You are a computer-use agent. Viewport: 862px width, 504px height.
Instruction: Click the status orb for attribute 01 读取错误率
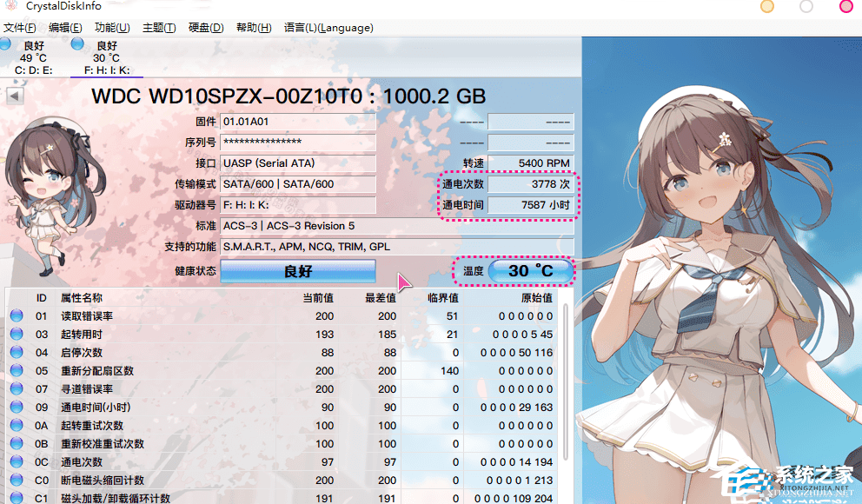[17, 316]
